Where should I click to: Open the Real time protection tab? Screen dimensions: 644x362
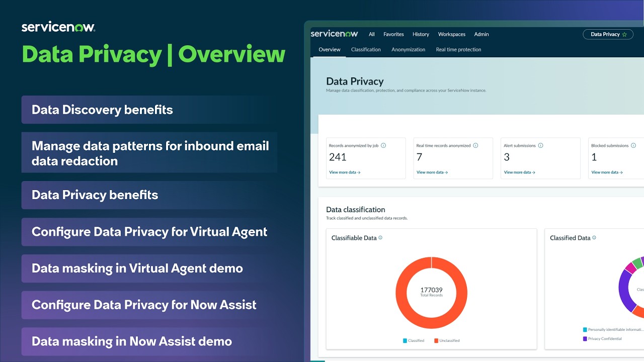tap(459, 49)
